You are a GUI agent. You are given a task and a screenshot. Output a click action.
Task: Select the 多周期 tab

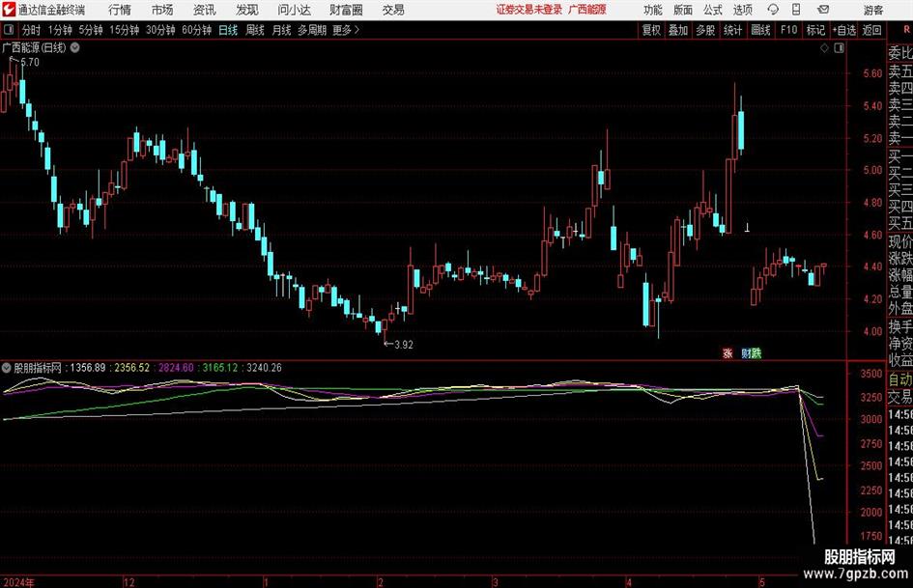(312, 30)
